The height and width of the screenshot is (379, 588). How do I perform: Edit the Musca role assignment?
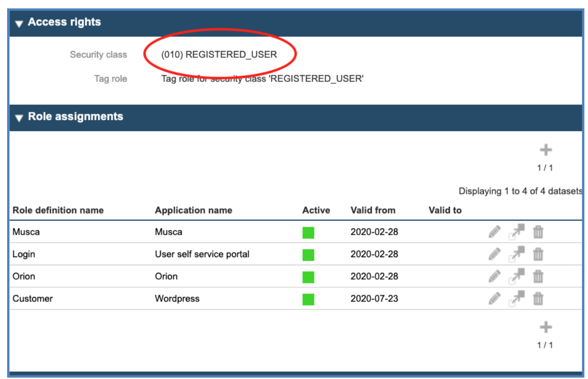pyautogui.click(x=493, y=232)
